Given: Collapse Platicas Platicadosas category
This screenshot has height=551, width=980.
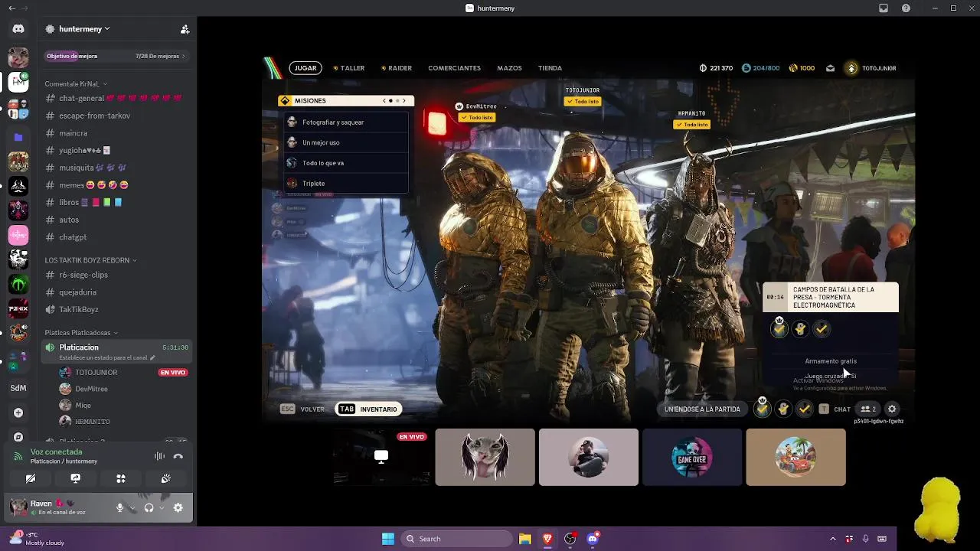Looking at the screenshot, I should pyautogui.click(x=82, y=333).
